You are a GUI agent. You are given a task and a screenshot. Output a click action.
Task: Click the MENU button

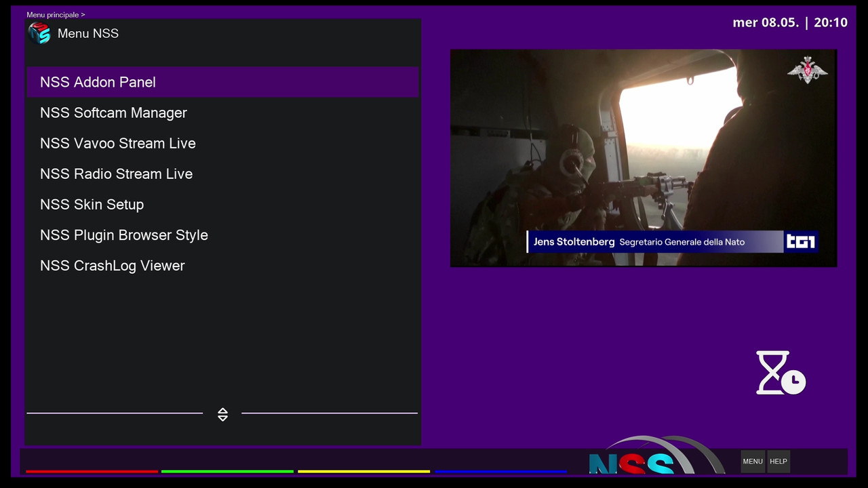coord(753,462)
